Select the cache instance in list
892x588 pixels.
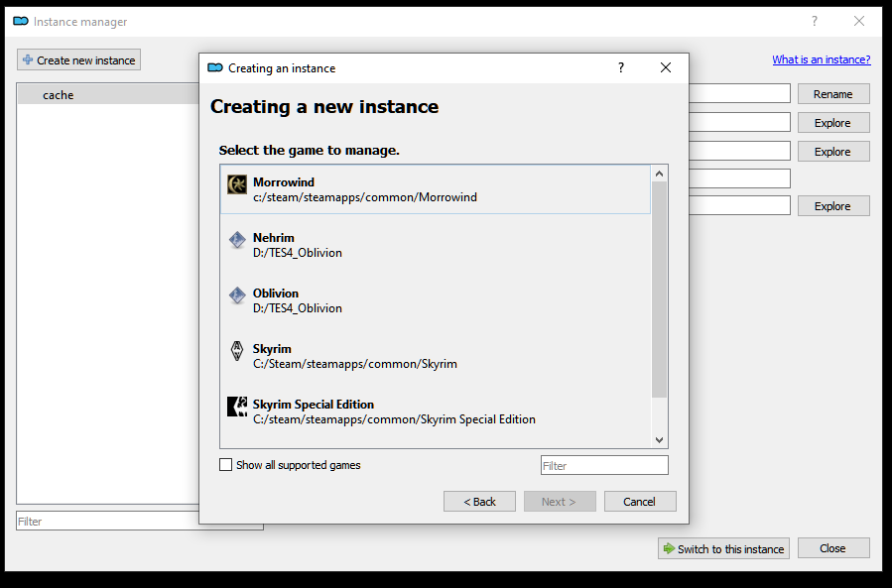click(59, 95)
